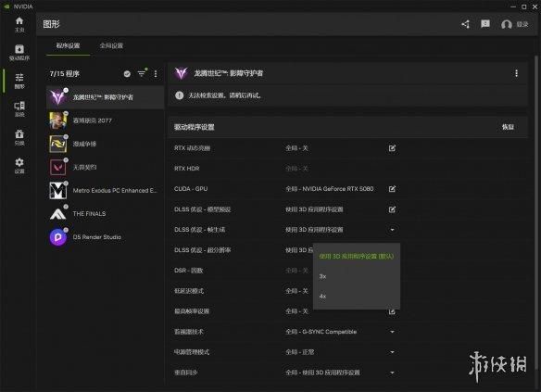
Task: Select D5 Render Studio program
Action: (106, 237)
